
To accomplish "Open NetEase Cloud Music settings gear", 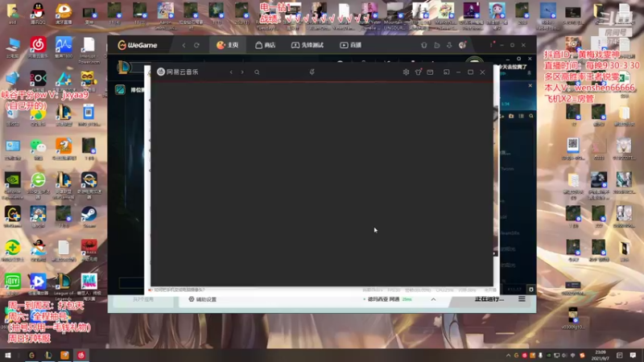I will pos(406,72).
